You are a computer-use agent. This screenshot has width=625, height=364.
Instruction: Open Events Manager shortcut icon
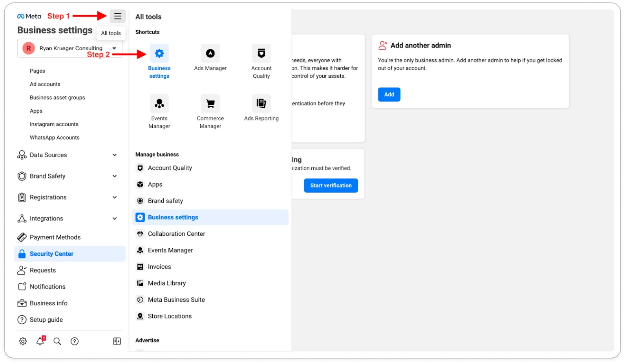click(x=159, y=104)
